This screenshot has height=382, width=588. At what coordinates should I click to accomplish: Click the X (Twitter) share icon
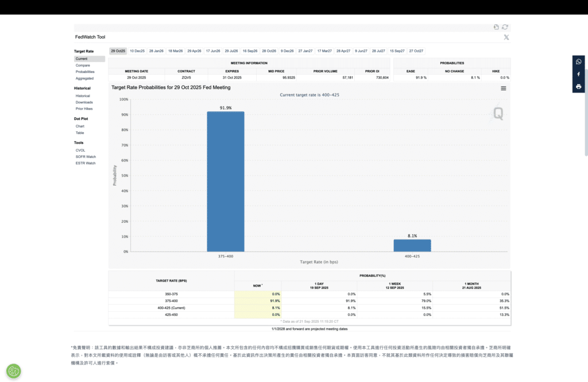[x=506, y=37]
